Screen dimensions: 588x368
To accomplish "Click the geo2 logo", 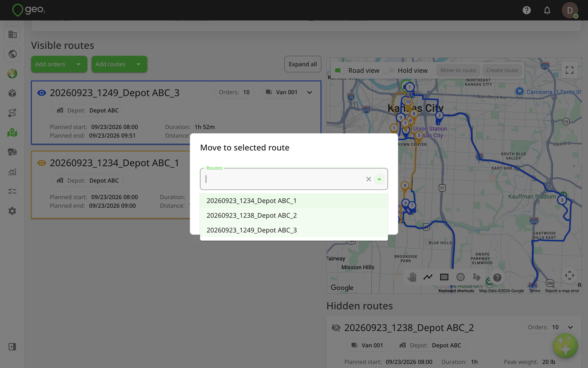I will point(29,10).
